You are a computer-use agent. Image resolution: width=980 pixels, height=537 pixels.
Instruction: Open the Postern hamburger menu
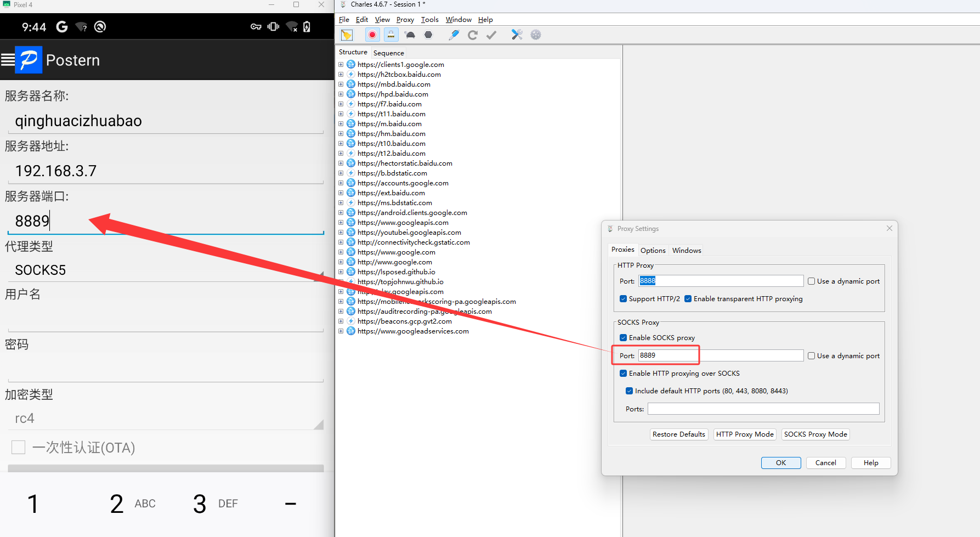8,60
